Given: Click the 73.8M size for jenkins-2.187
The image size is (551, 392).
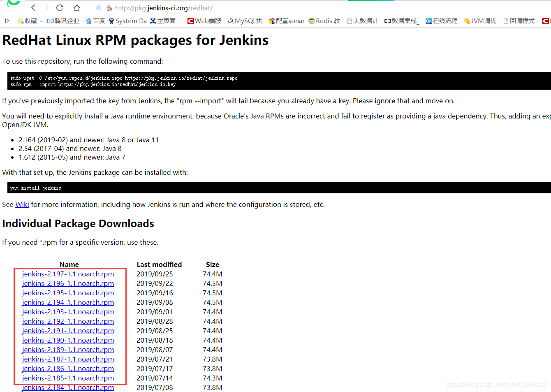Looking at the screenshot, I should (212, 359).
